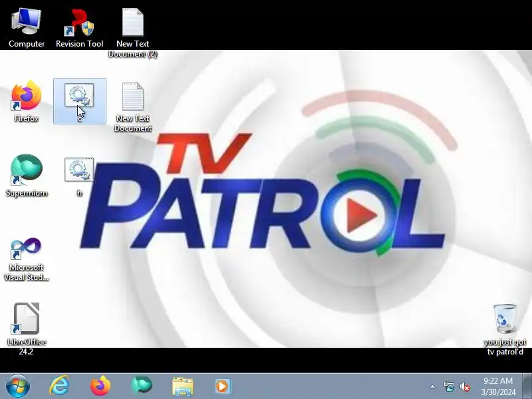Select the LibreOffice 24.2 desktop shortcut
This screenshot has height=399, width=532.
click(27, 329)
